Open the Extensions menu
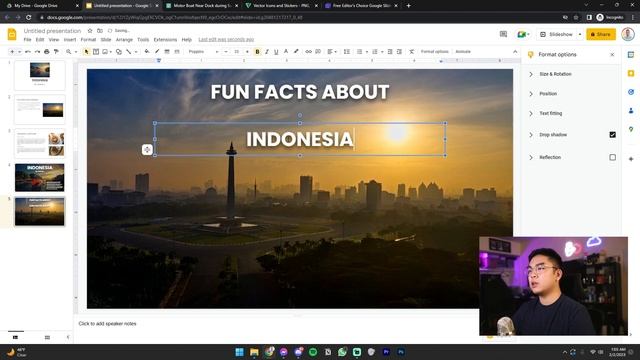Image resolution: width=640 pixels, height=360 pixels. (x=165, y=40)
